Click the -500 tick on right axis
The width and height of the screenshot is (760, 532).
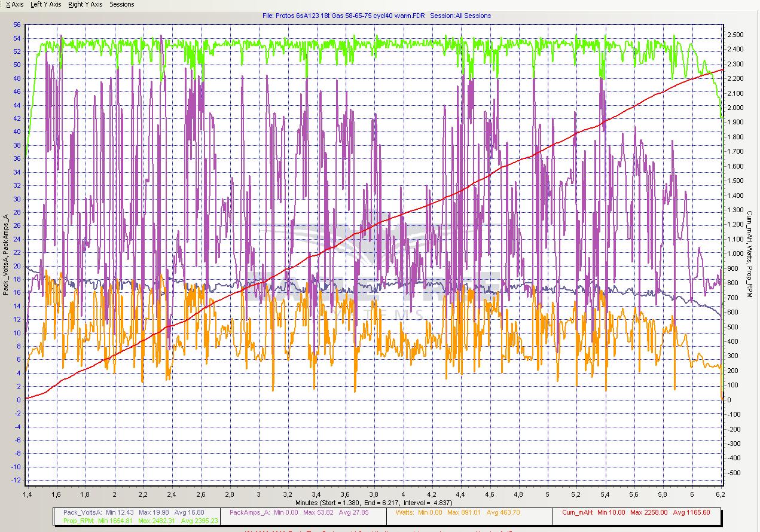click(x=735, y=473)
